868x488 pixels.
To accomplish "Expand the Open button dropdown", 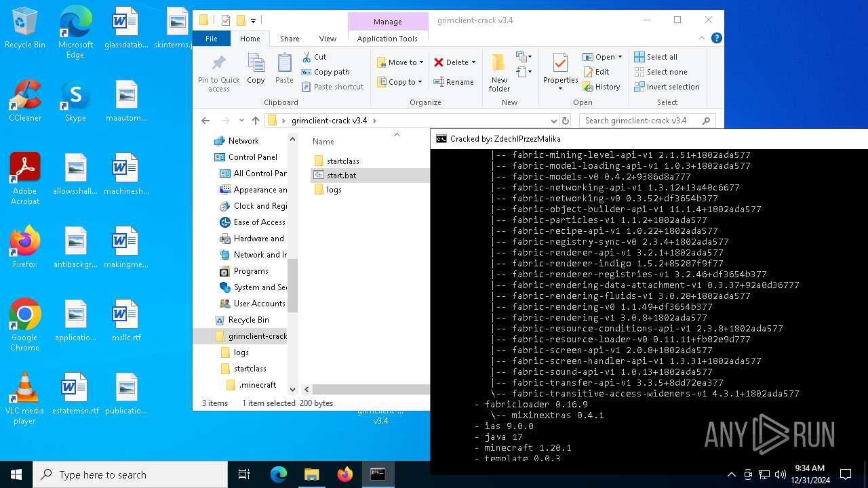I will (619, 57).
